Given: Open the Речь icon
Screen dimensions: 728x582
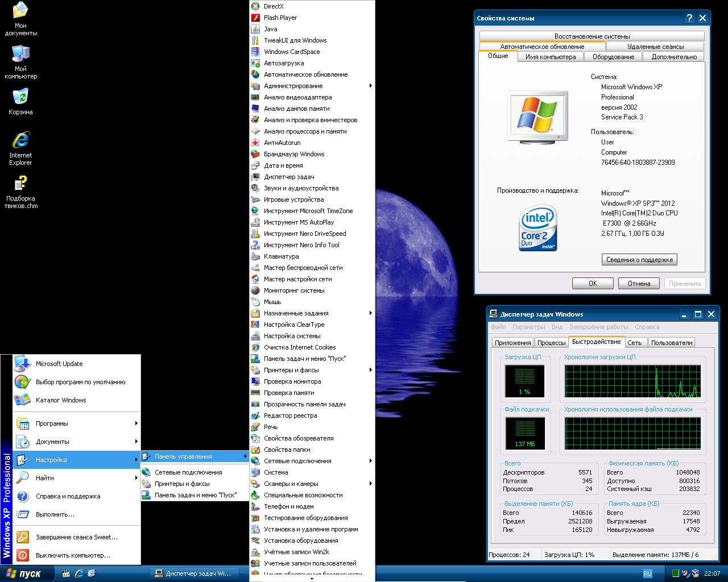Looking at the screenshot, I should tap(255, 427).
